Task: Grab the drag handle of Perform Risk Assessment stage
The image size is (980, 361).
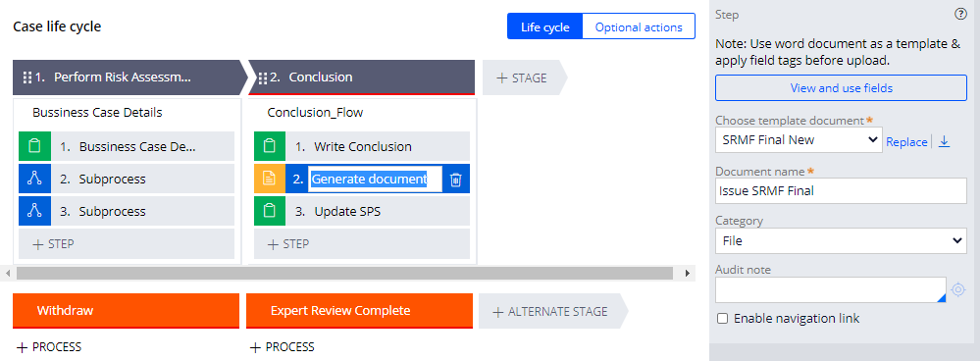Action: pyautogui.click(x=26, y=77)
